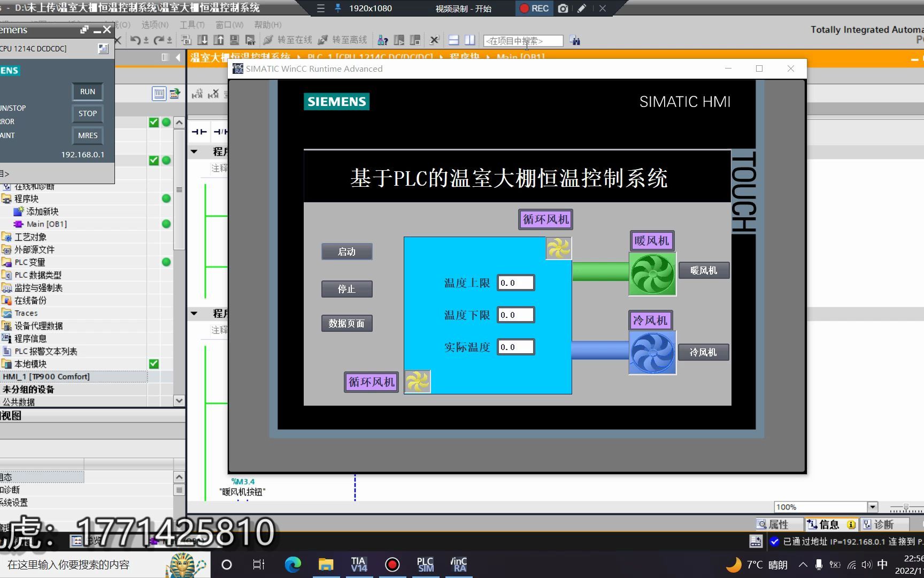Click the project search field
The width and height of the screenshot is (924, 578).
point(523,41)
